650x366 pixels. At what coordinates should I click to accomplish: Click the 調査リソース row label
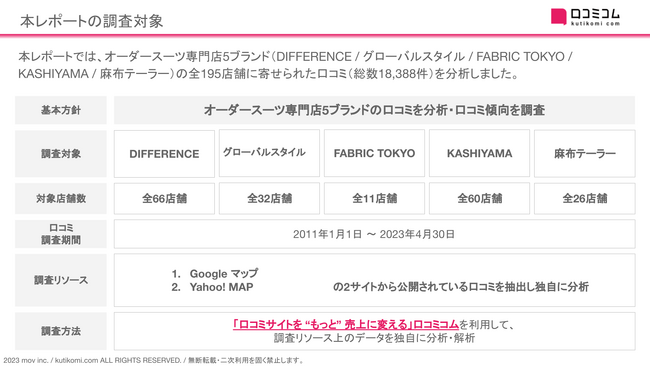coord(61,280)
